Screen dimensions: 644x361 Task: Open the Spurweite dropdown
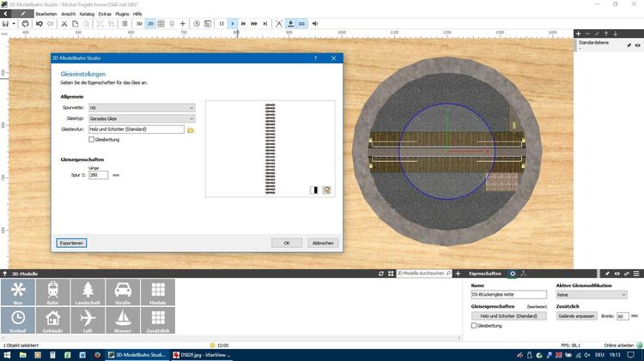coord(142,107)
